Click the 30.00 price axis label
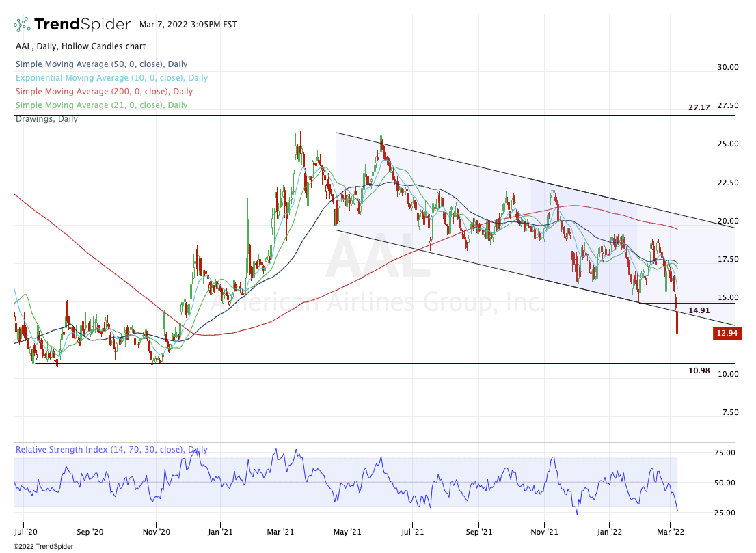 coord(728,67)
